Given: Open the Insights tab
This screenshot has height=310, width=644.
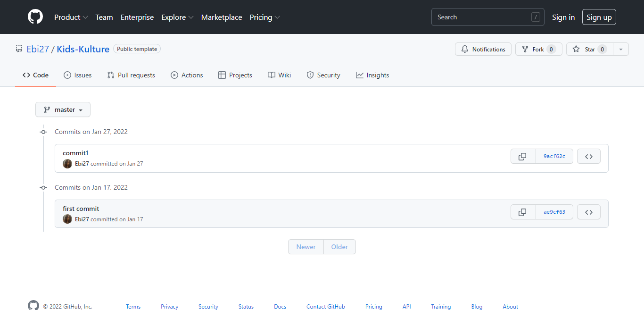Looking at the screenshot, I should (x=372, y=75).
